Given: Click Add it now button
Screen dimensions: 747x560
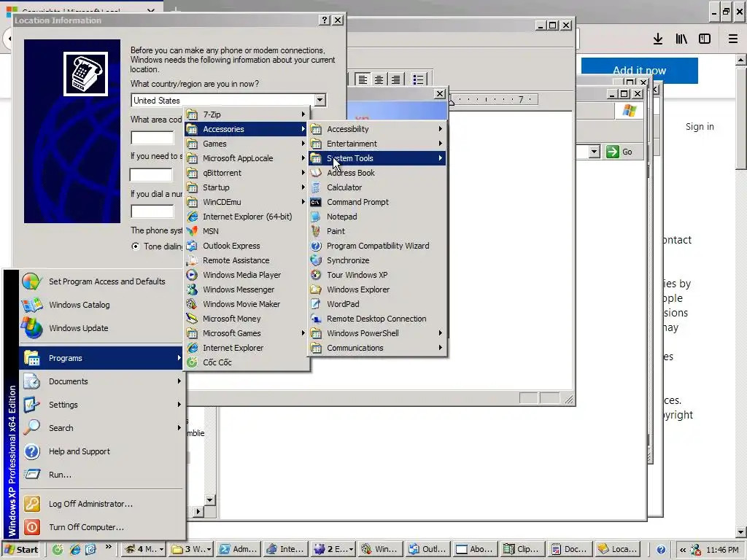Looking at the screenshot, I should coord(639,71).
